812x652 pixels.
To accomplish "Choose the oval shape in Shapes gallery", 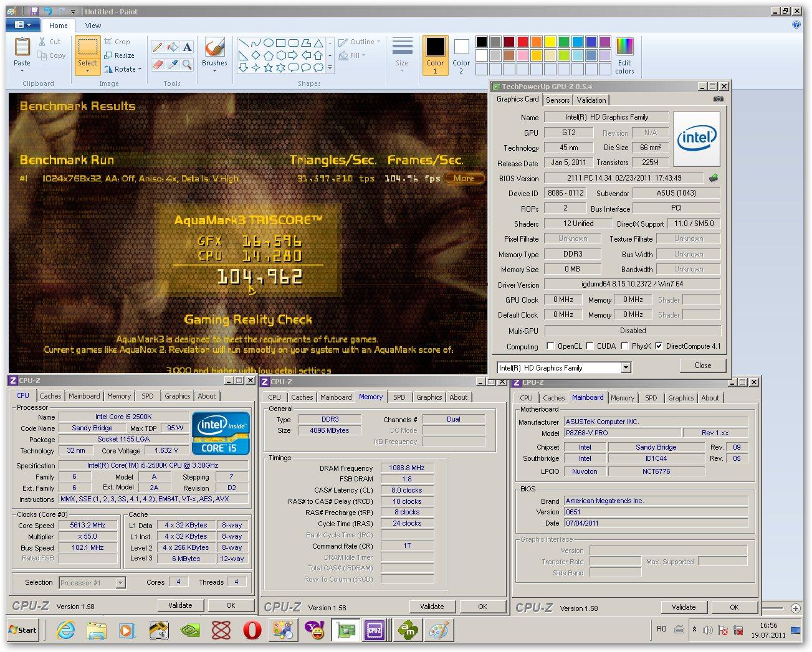I will tap(268, 43).
